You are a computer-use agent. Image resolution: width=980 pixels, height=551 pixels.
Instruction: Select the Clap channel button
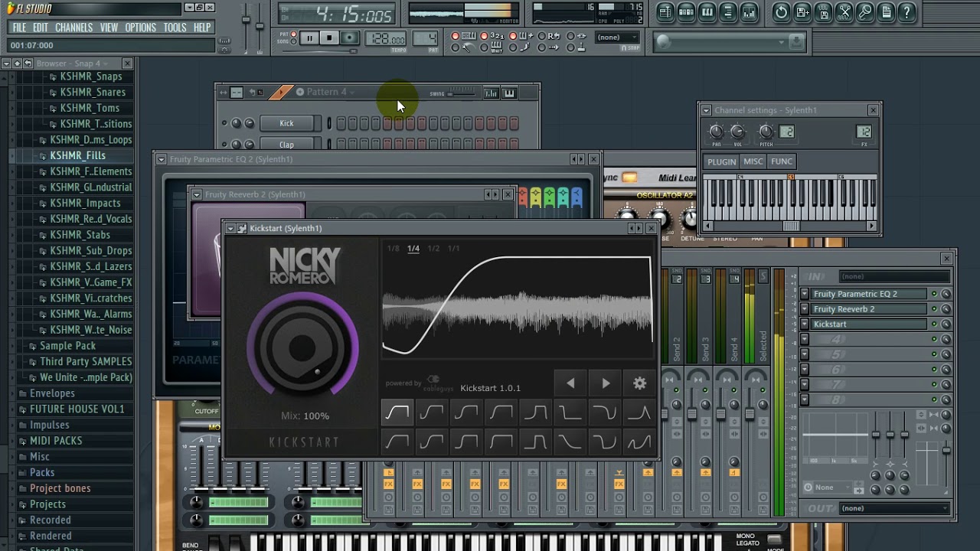point(286,145)
